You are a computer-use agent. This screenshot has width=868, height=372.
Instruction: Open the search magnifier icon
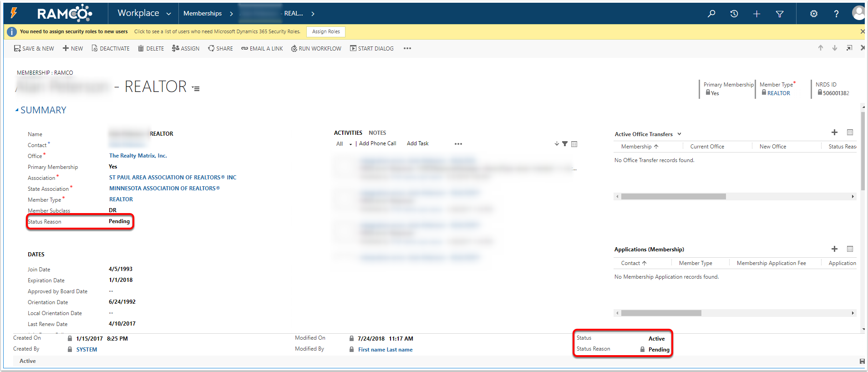(x=711, y=14)
